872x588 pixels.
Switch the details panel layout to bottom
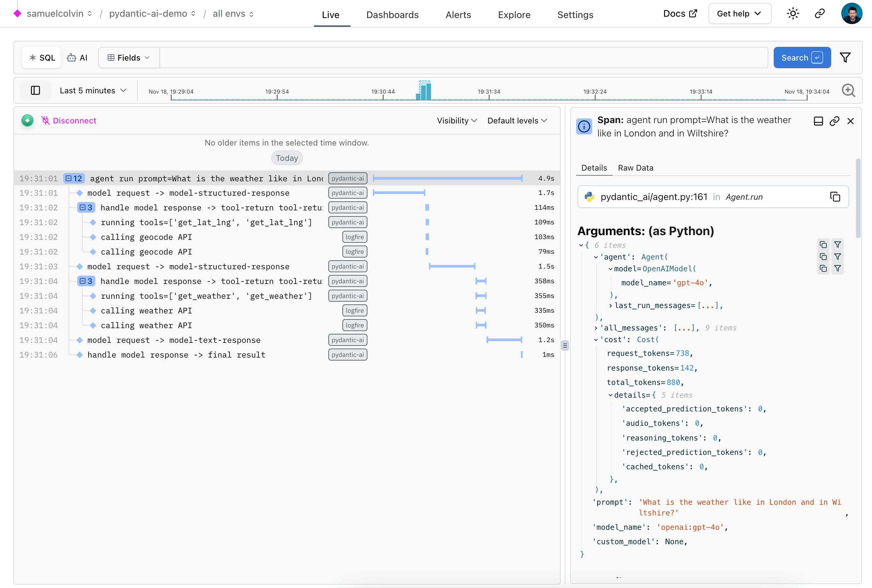click(x=819, y=121)
